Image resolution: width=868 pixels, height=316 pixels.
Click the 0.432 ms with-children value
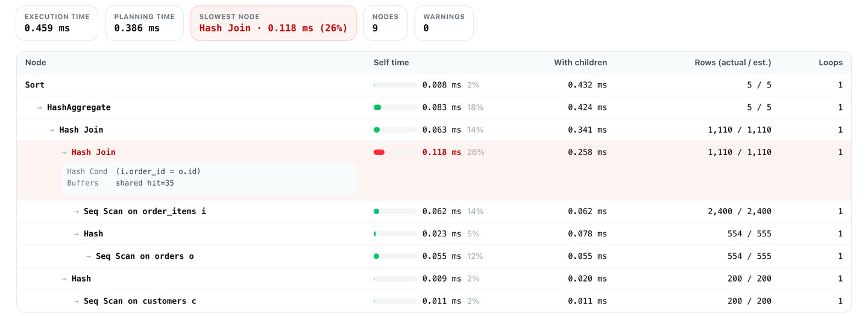coord(588,85)
